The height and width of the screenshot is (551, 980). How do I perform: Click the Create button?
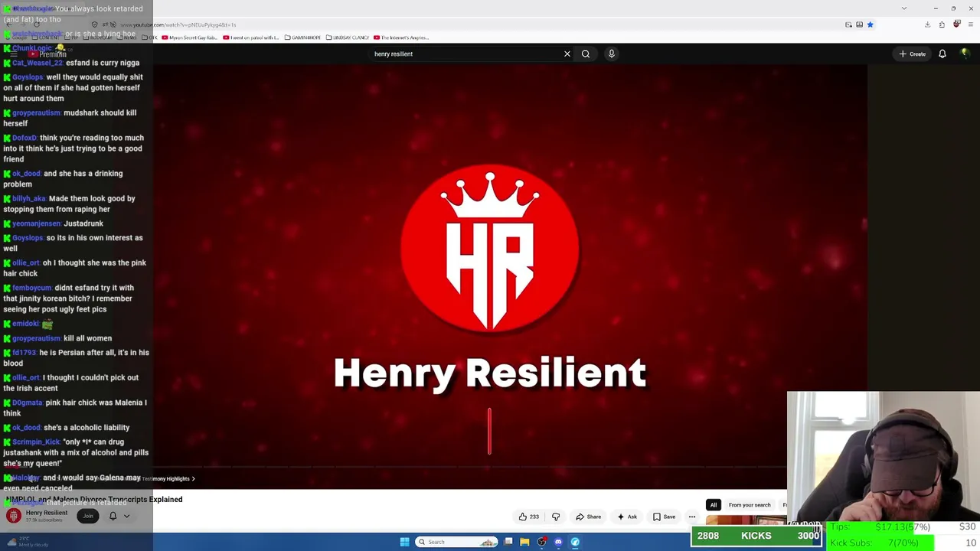click(913, 54)
